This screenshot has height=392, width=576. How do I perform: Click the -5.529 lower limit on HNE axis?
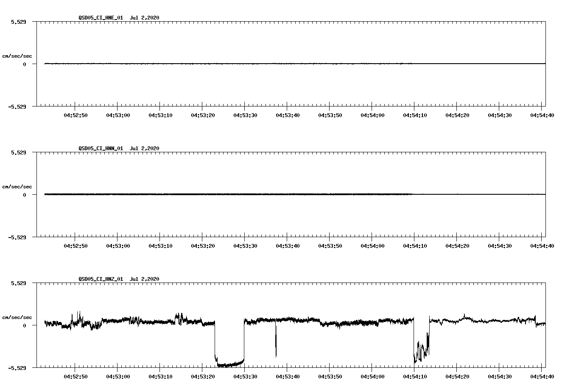[x=17, y=106]
